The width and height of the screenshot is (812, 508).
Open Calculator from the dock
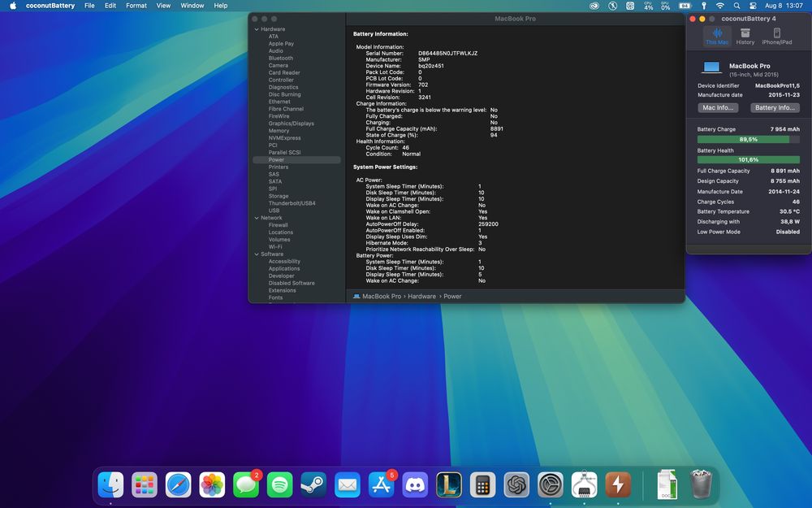coord(482,485)
